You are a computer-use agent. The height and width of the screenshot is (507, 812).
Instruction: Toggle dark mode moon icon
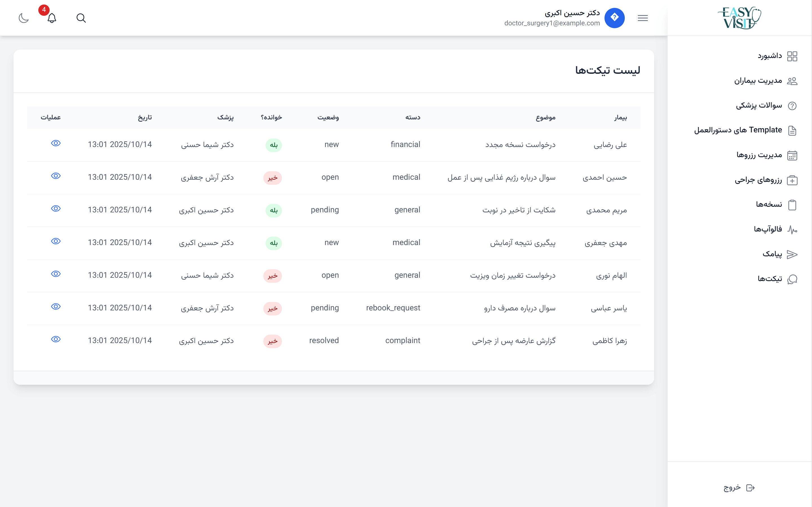click(x=23, y=18)
